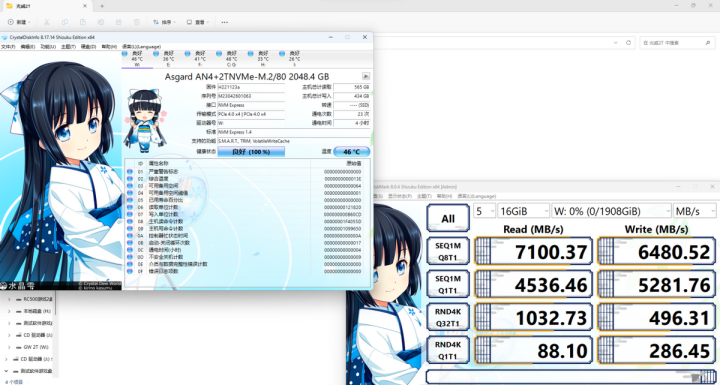The image size is (720, 385).
Task: Open 主题(T) menu in CrystalDiskInfo
Action: [68, 46]
